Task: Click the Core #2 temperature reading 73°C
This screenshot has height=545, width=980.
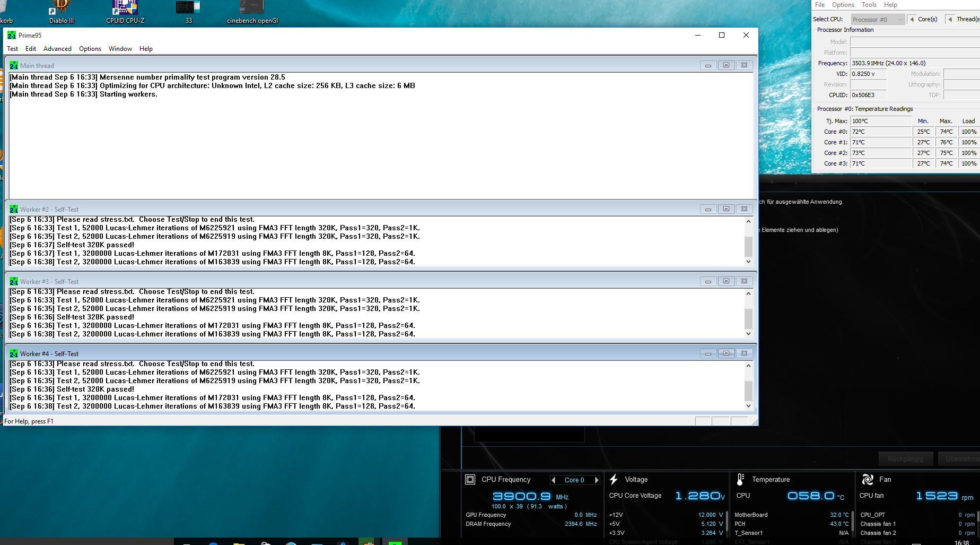Action: 881,153
